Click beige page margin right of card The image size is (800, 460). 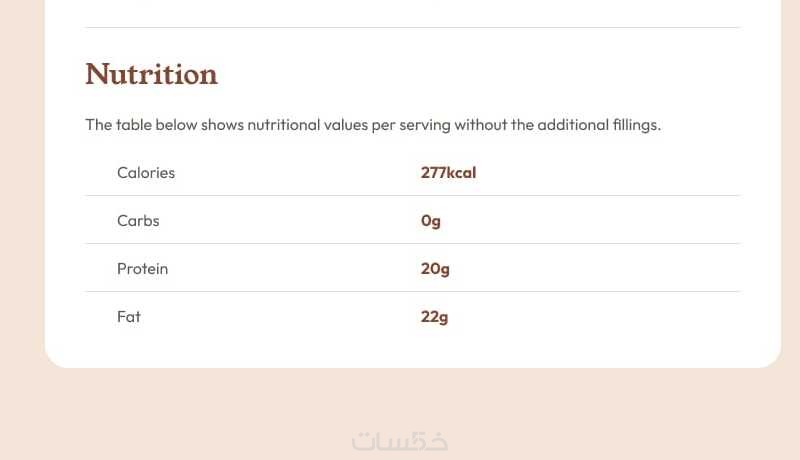pyautogui.click(x=790, y=200)
